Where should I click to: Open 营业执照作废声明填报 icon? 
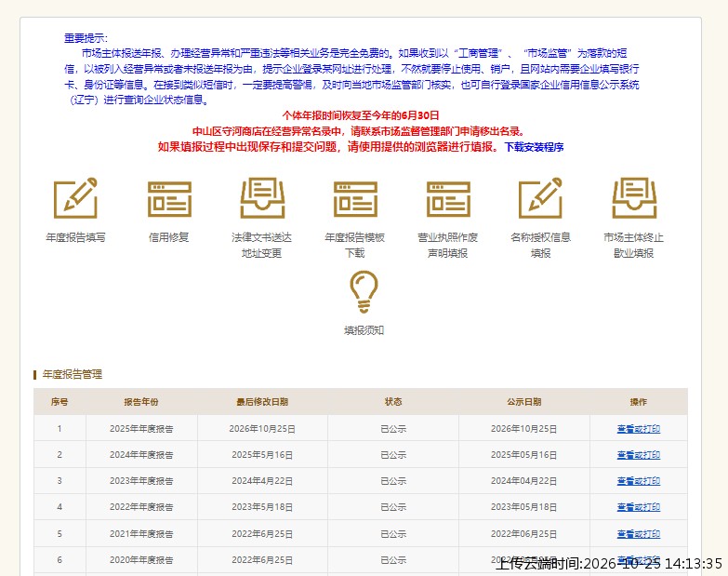[448, 199]
